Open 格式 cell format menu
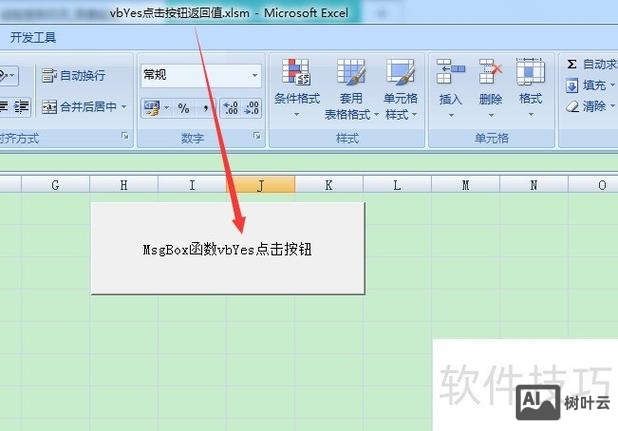Screen dimensions: 618x431 pos(531,87)
